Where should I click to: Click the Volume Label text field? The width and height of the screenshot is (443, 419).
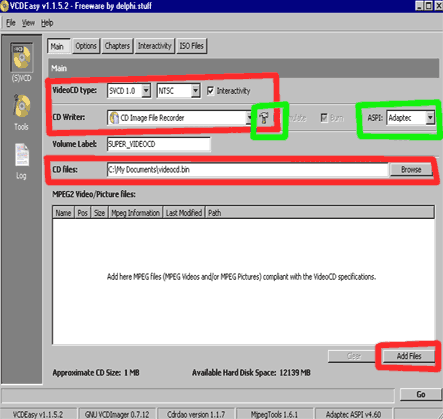pyautogui.click(x=159, y=144)
